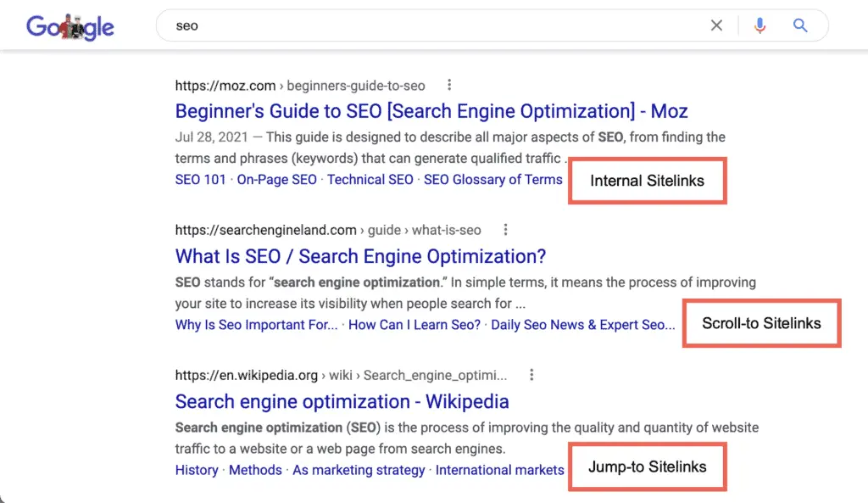This screenshot has width=868, height=503.
Task: Open "What Is SEO / Search Engine Optimization?" result
Action: [x=360, y=256]
